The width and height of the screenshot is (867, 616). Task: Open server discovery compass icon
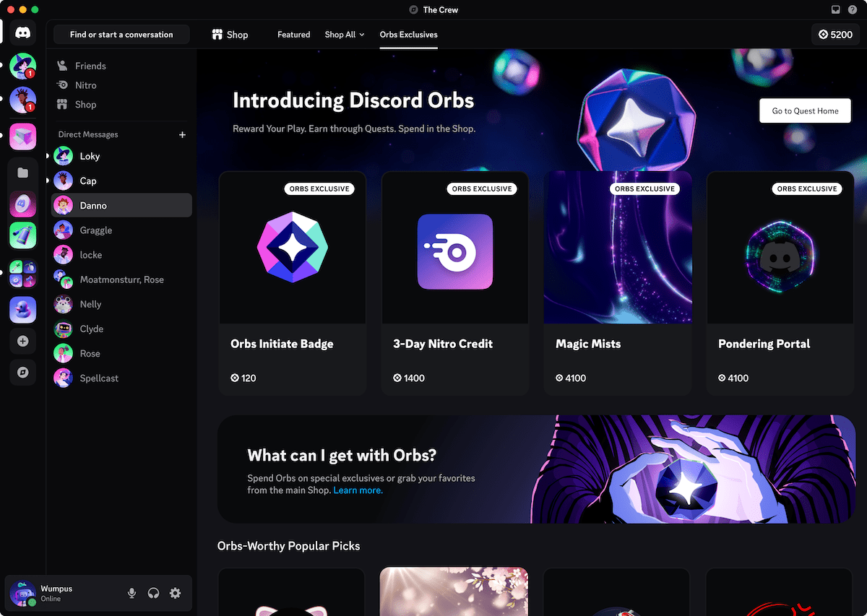pyautogui.click(x=22, y=373)
